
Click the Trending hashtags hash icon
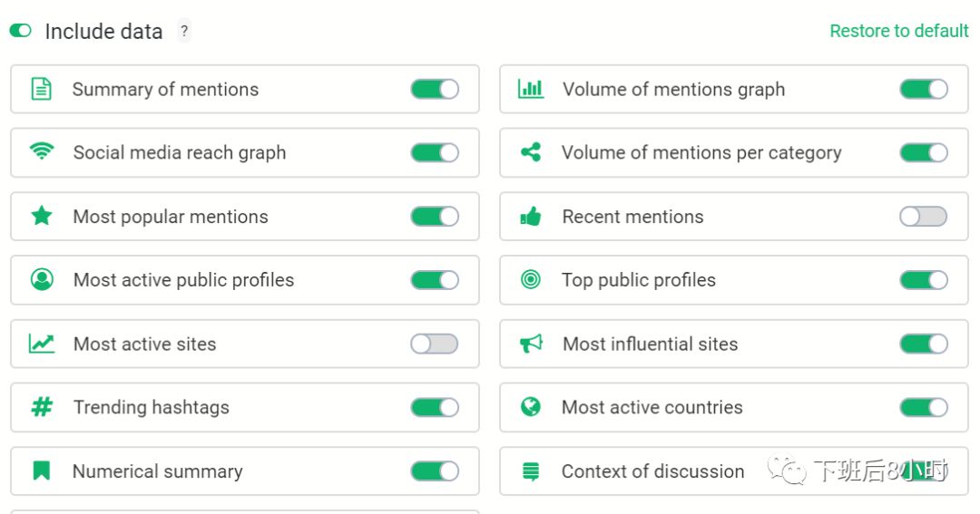[x=42, y=407]
